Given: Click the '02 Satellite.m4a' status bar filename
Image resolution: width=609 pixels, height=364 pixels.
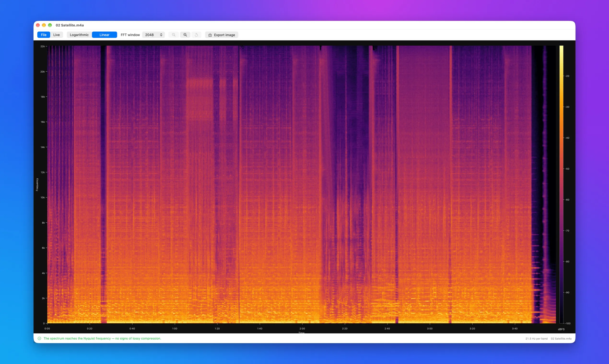Looking at the screenshot, I should (561, 338).
